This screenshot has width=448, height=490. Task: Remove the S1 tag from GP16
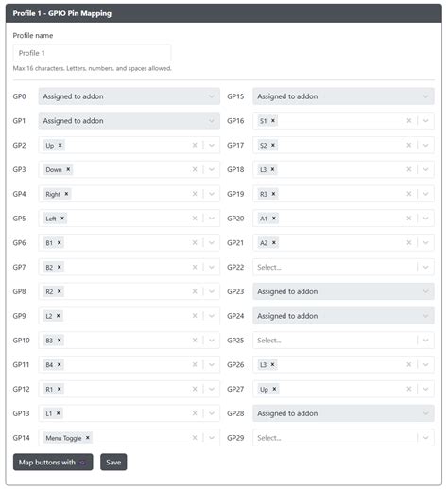273,120
